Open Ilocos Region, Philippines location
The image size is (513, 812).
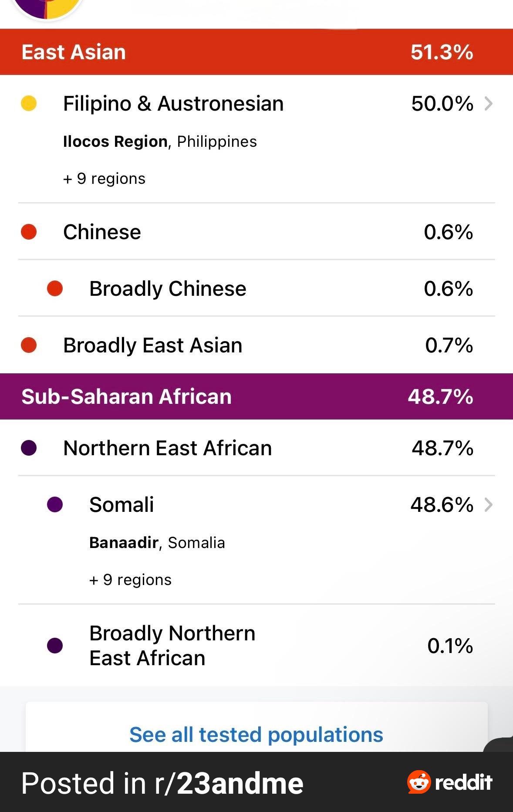click(x=160, y=142)
